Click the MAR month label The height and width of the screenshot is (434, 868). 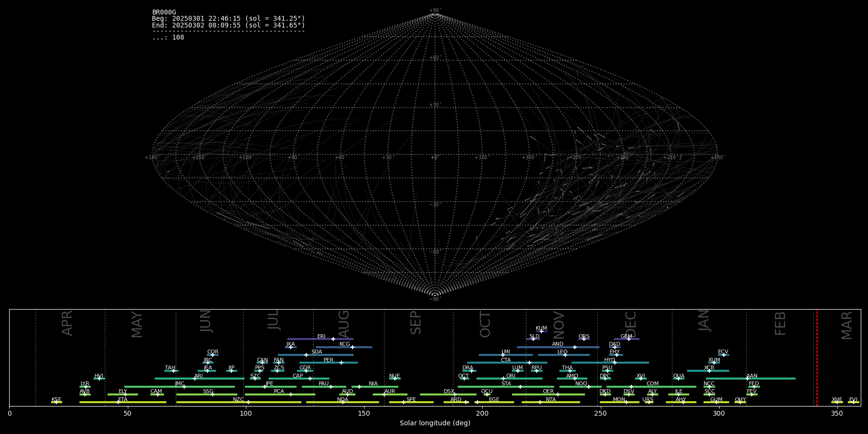tap(847, 325)
